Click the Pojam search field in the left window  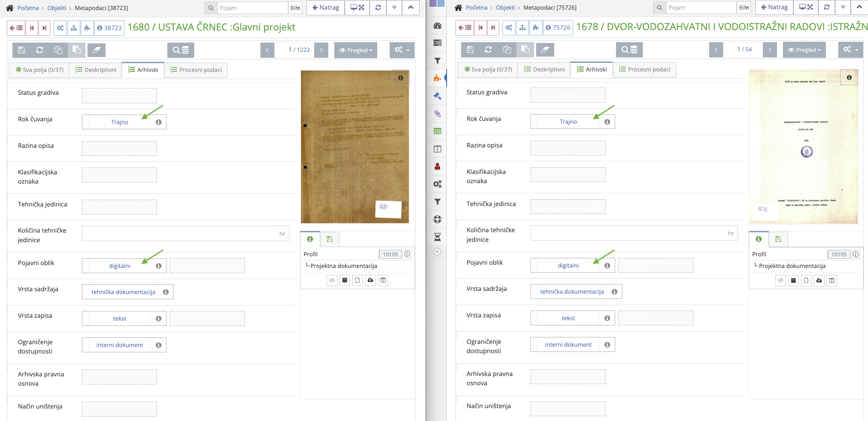(252, 8)
